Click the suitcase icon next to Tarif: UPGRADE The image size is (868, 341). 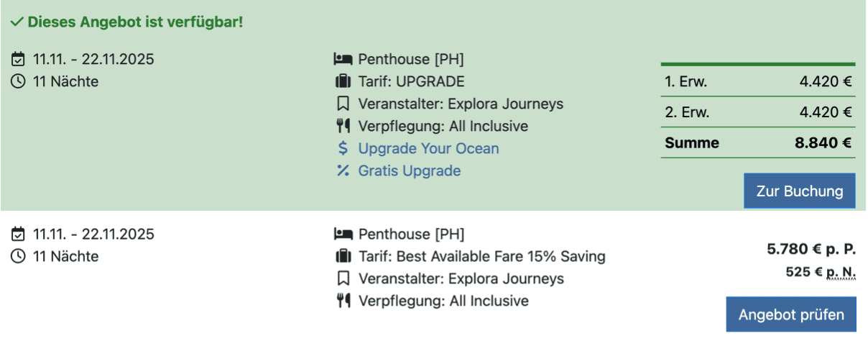click(343, 81)
